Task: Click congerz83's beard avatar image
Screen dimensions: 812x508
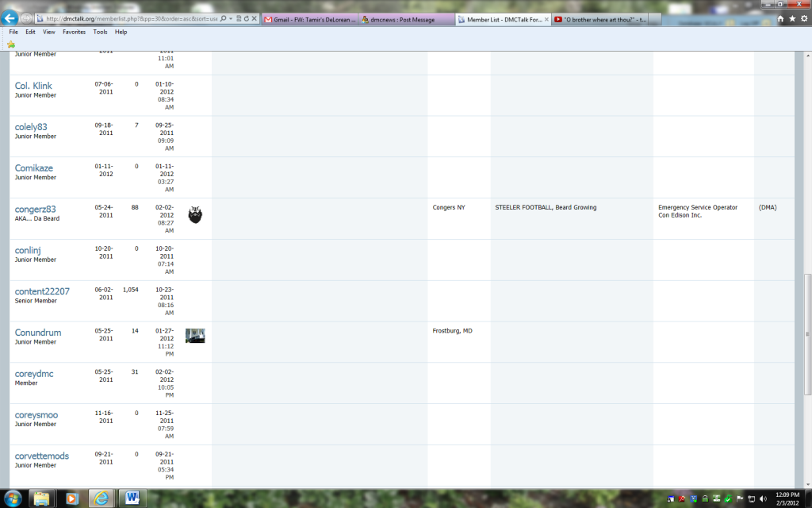Action: point(195,214)
